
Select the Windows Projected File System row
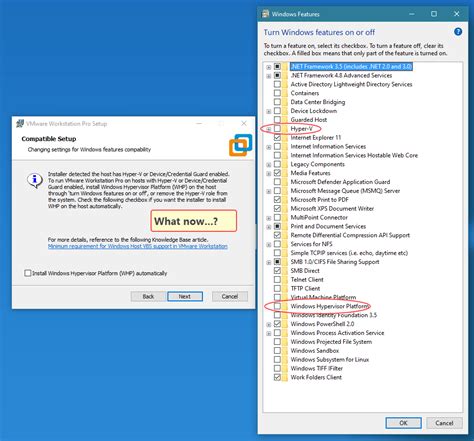[x=331, y=342]
